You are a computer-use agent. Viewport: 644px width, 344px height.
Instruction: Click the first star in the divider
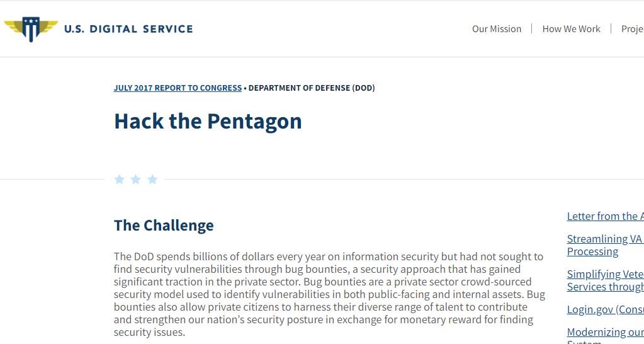click(120, 180)
